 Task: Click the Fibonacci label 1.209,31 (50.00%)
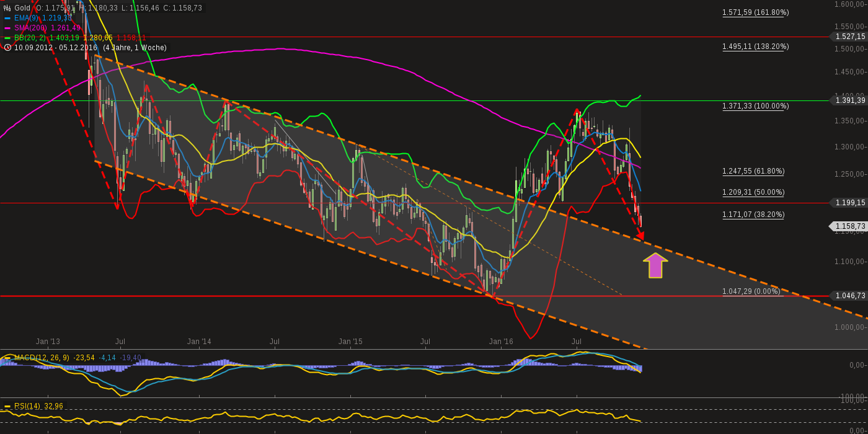pyautogui.click(x=753, y=193)
